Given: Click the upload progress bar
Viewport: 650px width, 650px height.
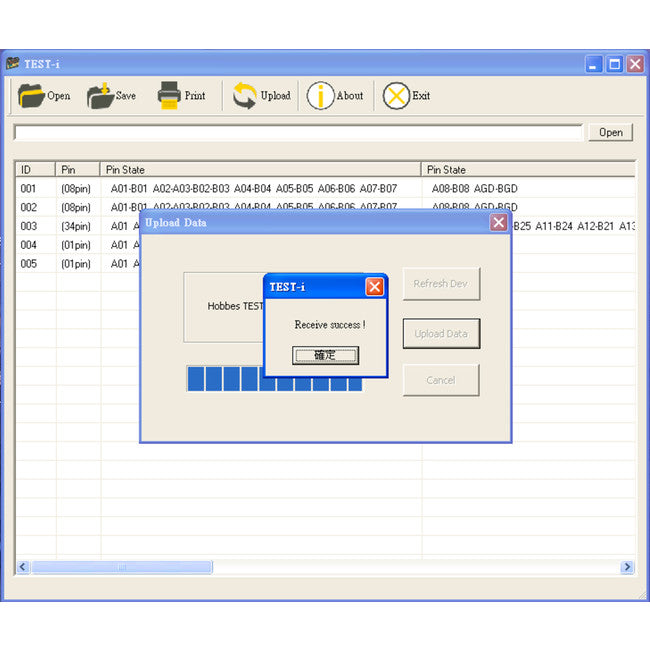Looking at the screenshot, I should 275,378.
